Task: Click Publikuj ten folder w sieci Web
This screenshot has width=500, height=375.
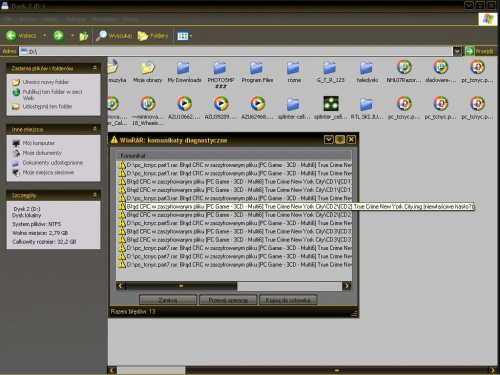Action: (52, 95)
